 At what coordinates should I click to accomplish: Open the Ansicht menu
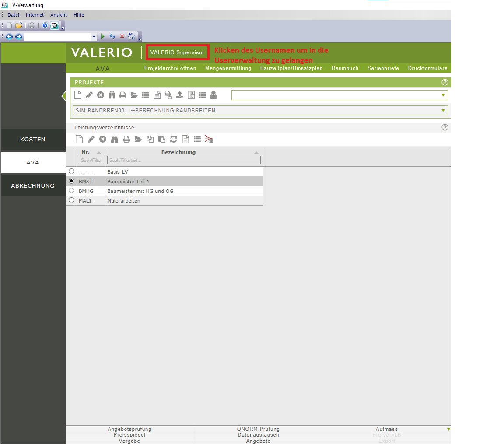pos(59,15)
